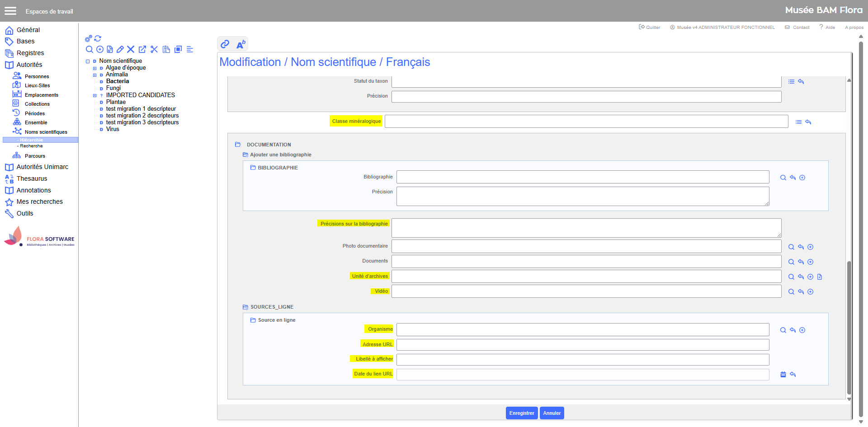Click the add document icon beside Unité d'archives
This screenshot has width=868, height=427.
point(820,277)
